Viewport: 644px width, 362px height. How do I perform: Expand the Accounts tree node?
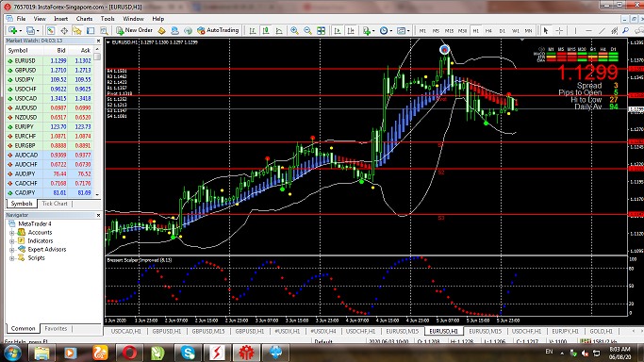tap(12, 233)
